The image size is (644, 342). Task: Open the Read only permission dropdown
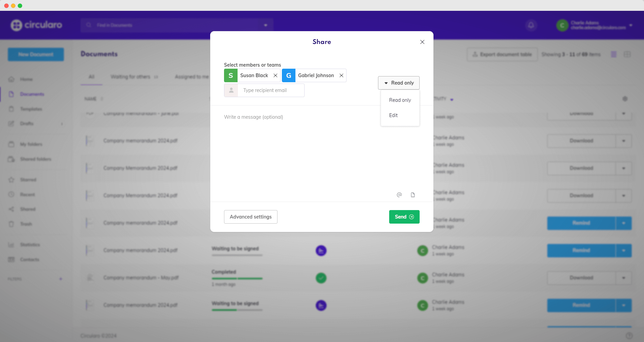click(x=399, y=83)
